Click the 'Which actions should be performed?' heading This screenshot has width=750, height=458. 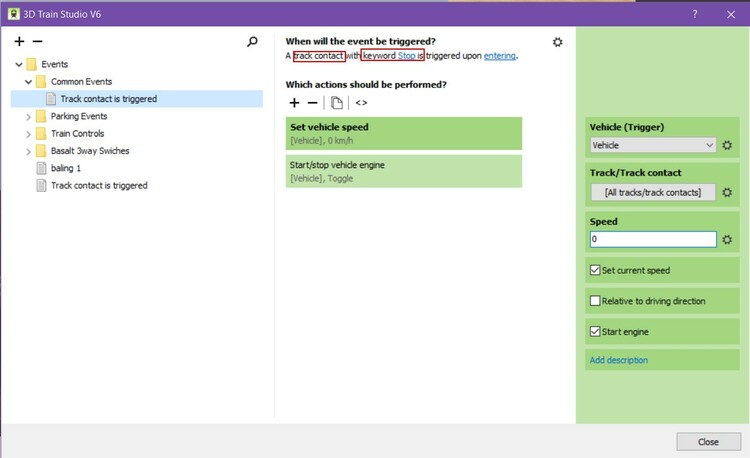coord(366,85)
